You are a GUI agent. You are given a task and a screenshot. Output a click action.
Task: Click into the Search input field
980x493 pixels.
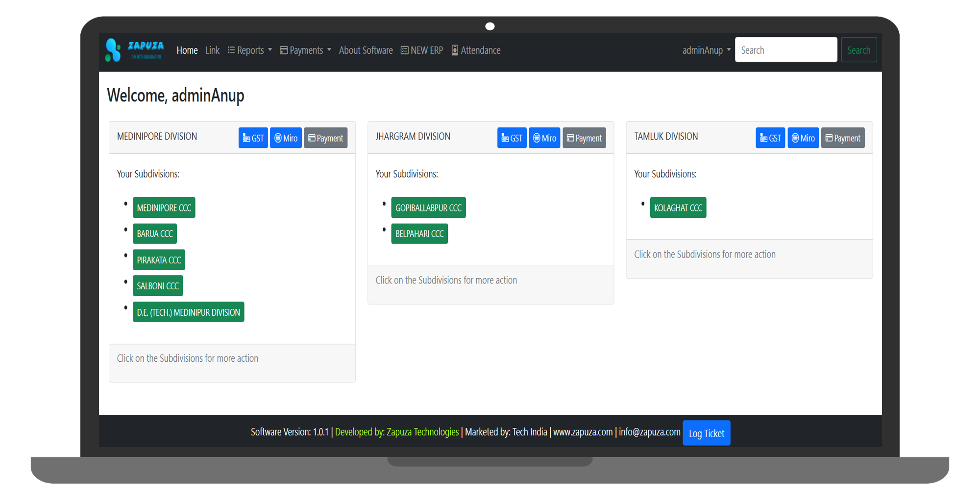[786, 50]
